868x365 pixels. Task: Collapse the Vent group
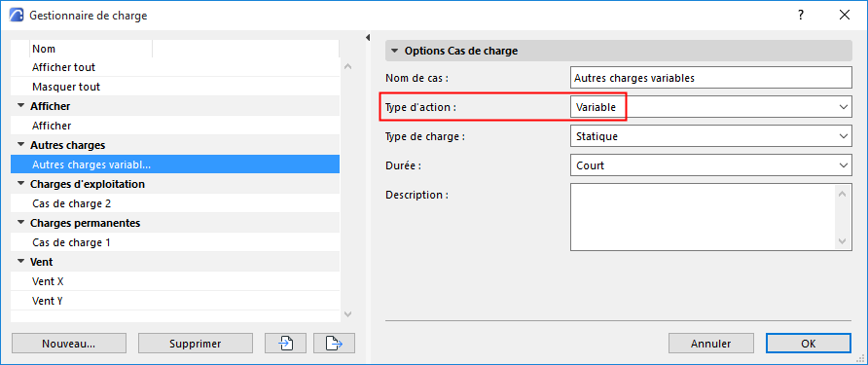coord(21,262)
